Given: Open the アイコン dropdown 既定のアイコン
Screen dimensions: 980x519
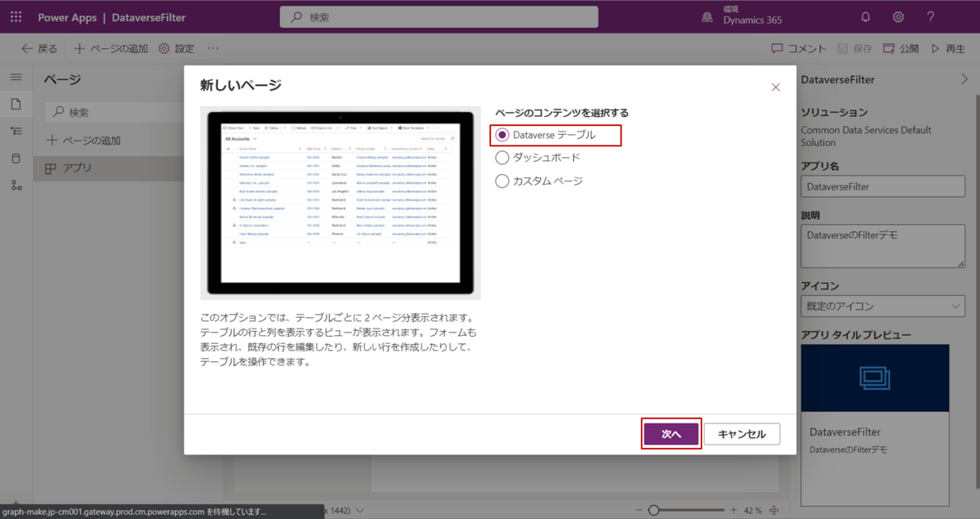Looking at the screenshot, I should click(x=883, y=306).
